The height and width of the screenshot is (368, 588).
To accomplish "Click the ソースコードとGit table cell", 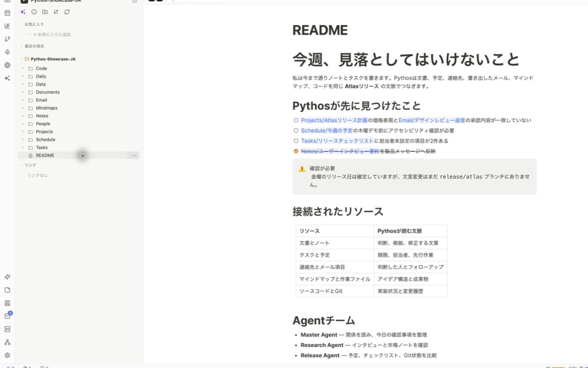I will 335,291.
